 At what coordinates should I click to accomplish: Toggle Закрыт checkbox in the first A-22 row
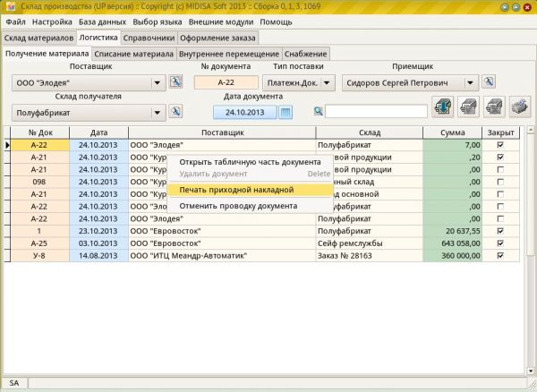point(500,144)
